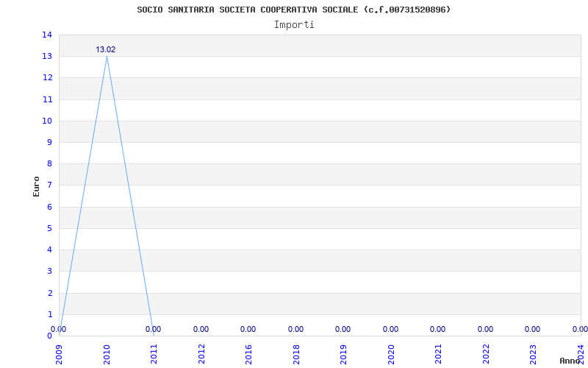The height and width of the screenshot is (368, 588).
Task: Select the 2019 year tick label
Action: point(344,354)
